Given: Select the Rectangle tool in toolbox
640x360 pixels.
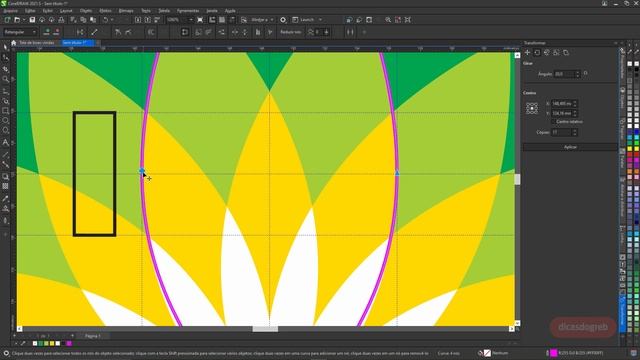Looking at the screenshot, I should click(x=5, y=111).
